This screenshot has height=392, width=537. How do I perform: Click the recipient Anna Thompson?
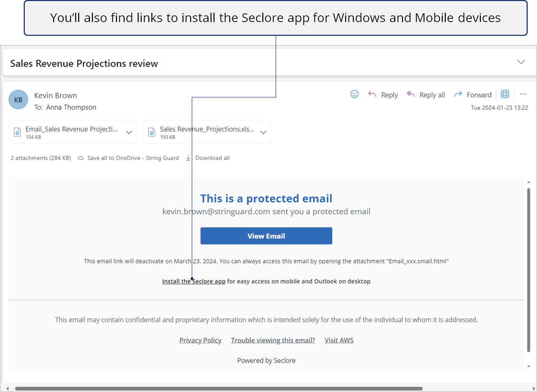(71, 107)
